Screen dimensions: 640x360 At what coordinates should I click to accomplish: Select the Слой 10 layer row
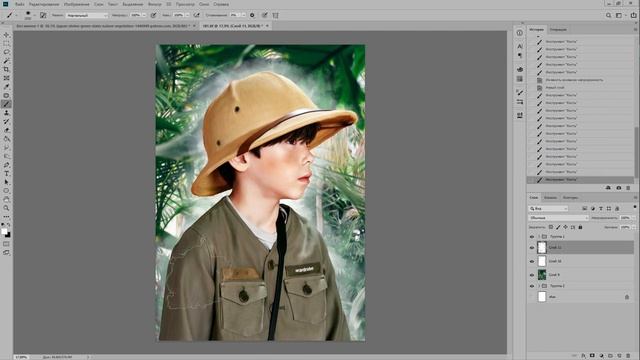(x=581, y=261)
